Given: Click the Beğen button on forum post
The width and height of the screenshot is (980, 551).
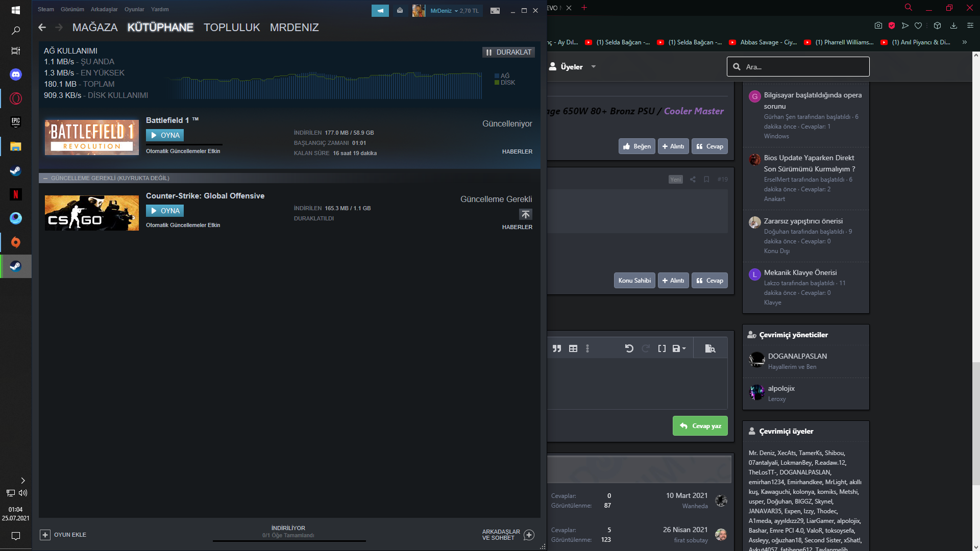Looking at the screenshot, I should pyautogui.click(x=637, y=146).
